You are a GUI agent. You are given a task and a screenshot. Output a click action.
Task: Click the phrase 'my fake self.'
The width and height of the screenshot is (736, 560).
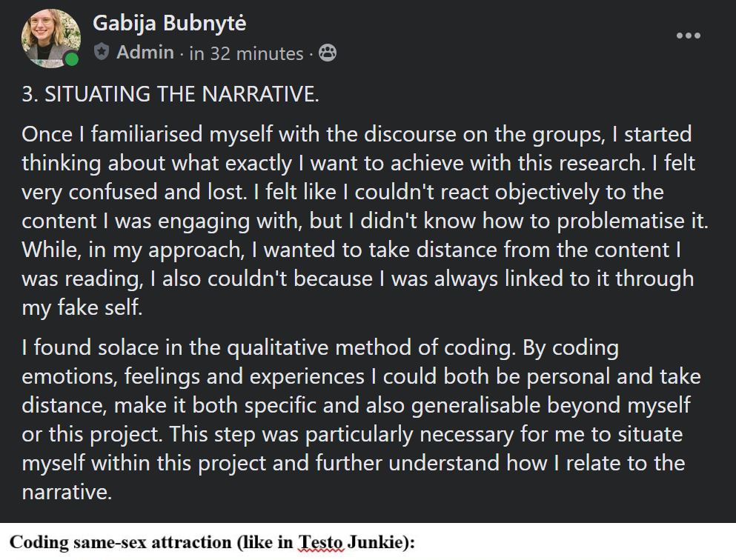(x=82, y=307)
